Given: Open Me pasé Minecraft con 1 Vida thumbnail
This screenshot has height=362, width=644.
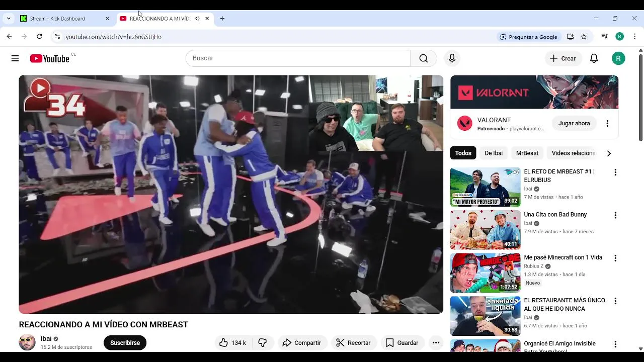Looking at the screenshot, I should (x=485, y=273).
